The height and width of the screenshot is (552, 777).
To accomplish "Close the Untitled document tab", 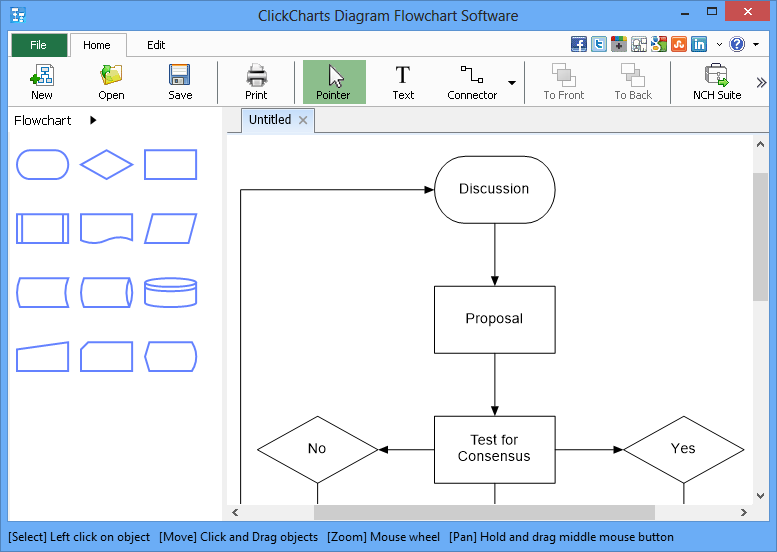I will [x=303, y=120].
